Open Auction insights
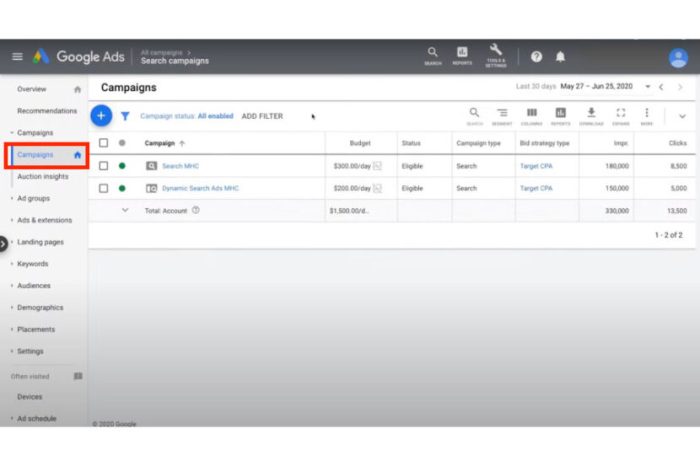 click(43, 177)
